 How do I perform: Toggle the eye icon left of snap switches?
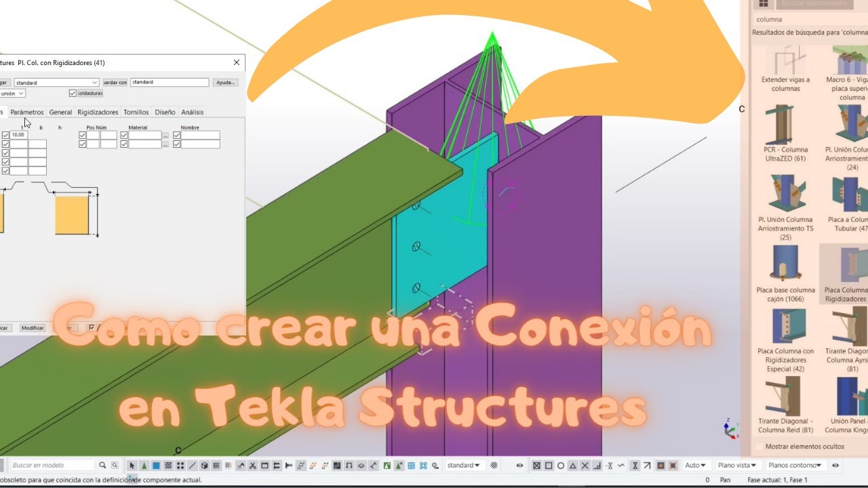pos(519,465)
